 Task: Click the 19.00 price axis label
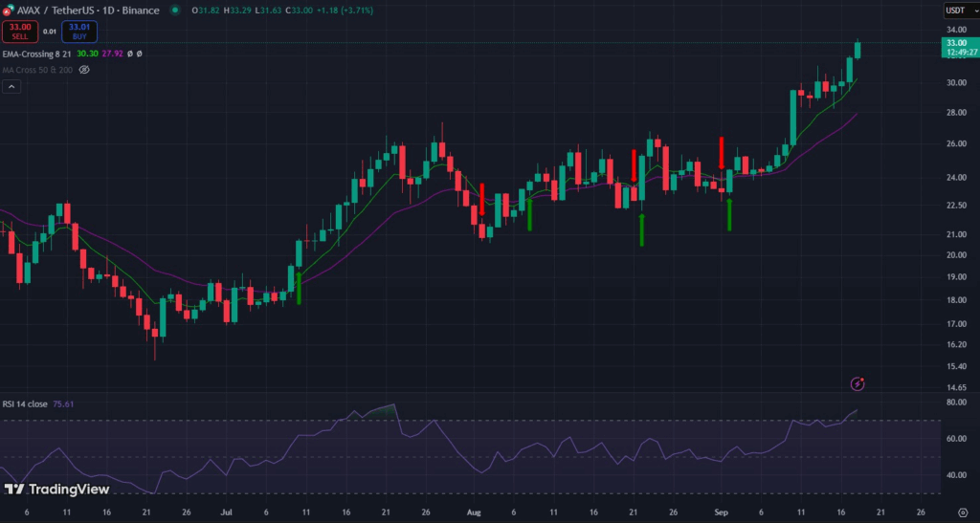pyautogui.click(x=956, y=277)
